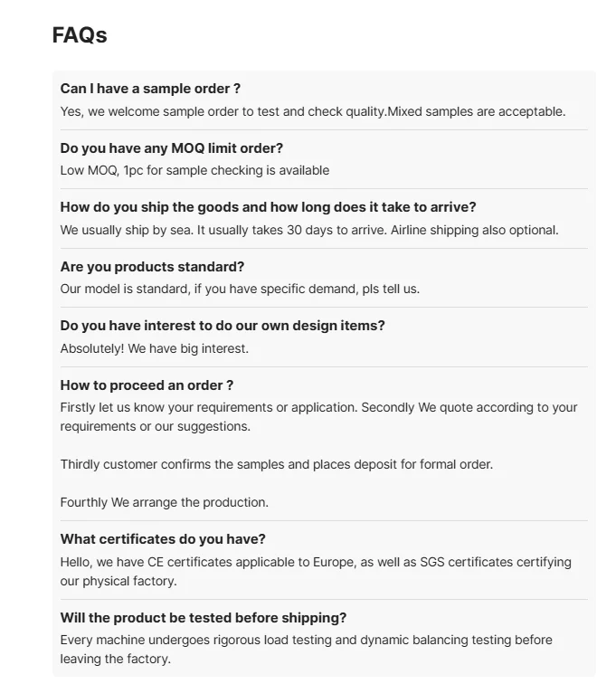Select the 'own design items' question
616x684 pixels.
(x=223, y=326)
